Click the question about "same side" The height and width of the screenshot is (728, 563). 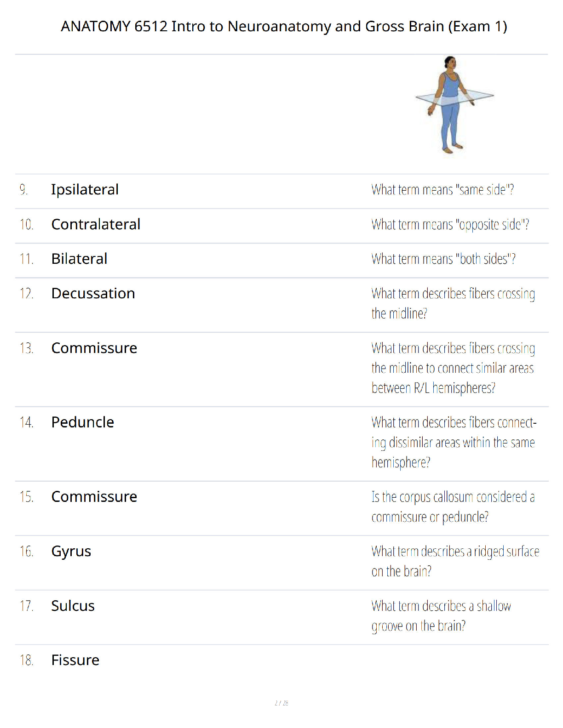(442, 189)
